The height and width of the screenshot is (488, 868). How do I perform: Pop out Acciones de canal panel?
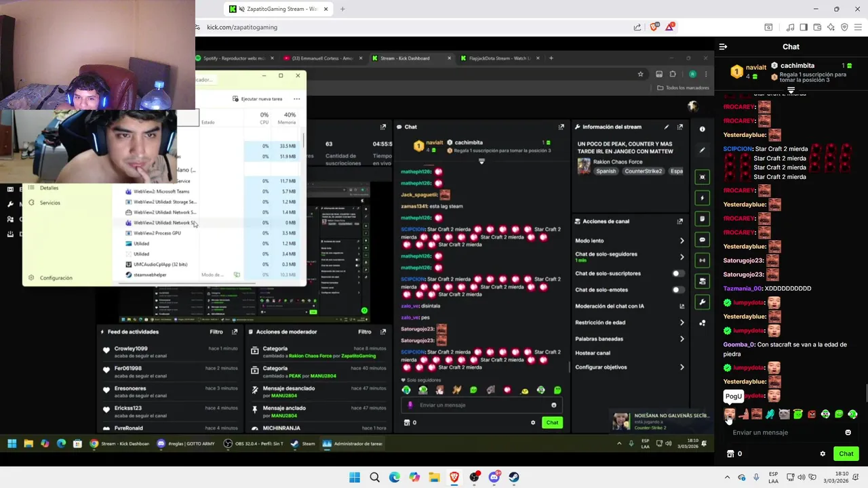point(679,221)
